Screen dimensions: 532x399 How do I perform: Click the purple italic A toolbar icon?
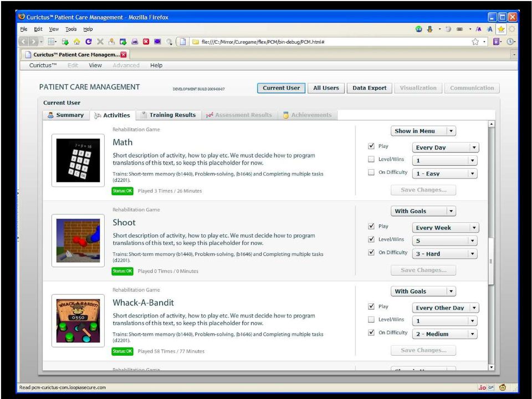pos(478,29)
